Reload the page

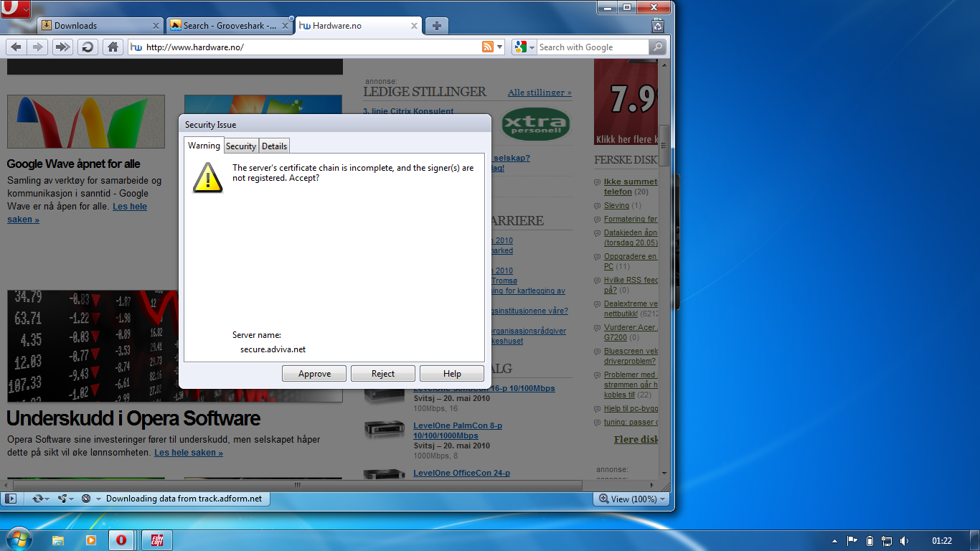click(88, 47)
